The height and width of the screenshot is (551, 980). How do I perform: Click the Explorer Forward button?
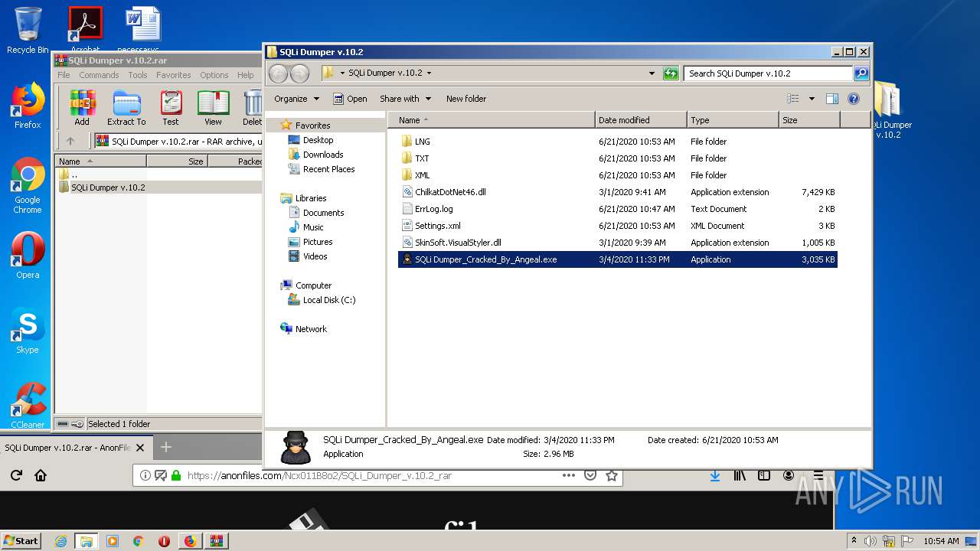tap(300, 73)
